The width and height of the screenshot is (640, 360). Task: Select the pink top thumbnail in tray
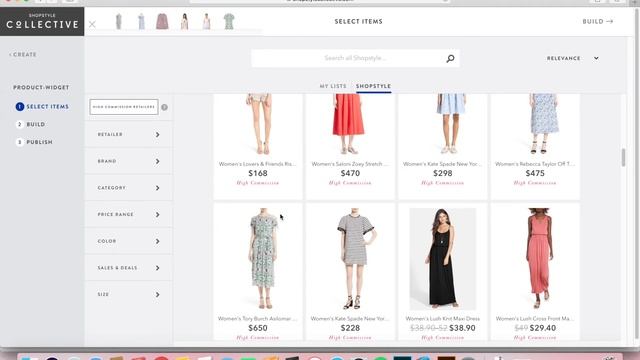(162, 21)
